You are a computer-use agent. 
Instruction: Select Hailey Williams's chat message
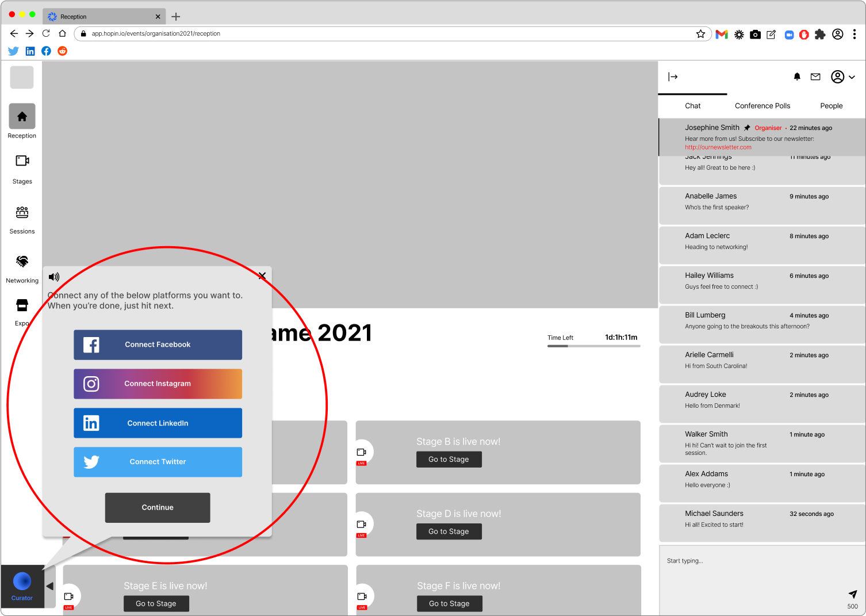(x=762, y=285)
